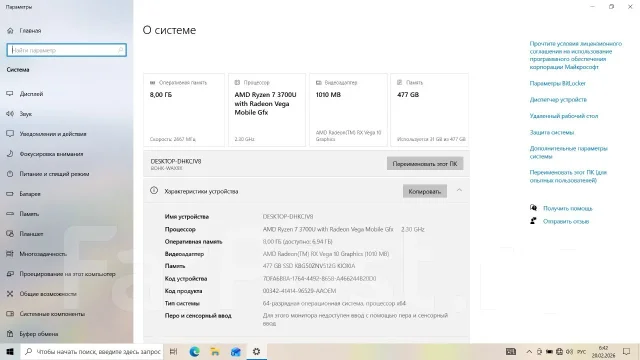Select the Память 477 GB card
Screen dimensions: 640x360
pyautogui.click(x=429, y=110)
